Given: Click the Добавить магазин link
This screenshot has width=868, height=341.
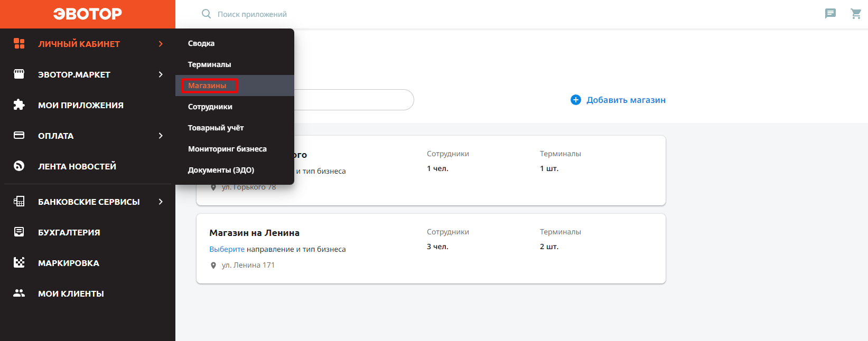Looking at the screenshot, I should tap(626, 100).
